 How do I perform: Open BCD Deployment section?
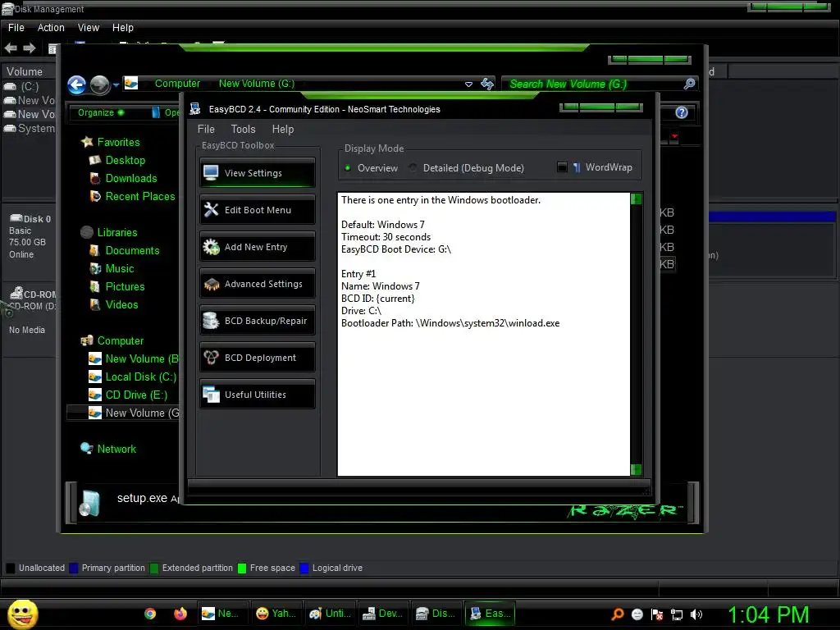pos(257,358)
